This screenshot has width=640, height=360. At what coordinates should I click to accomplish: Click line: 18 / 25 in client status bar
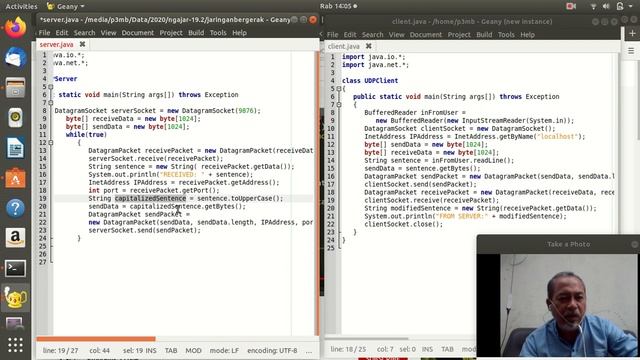348,349
